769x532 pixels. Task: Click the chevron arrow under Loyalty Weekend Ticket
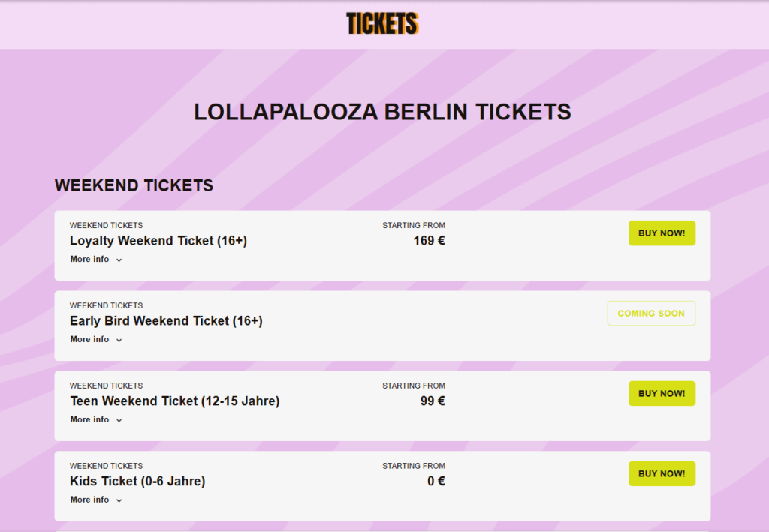point(119,260)
